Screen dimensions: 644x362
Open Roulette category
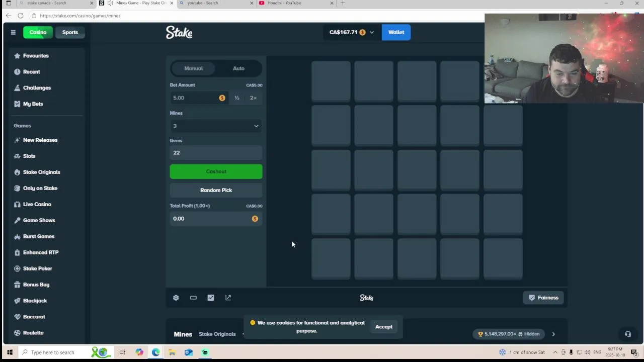(33, 333)
